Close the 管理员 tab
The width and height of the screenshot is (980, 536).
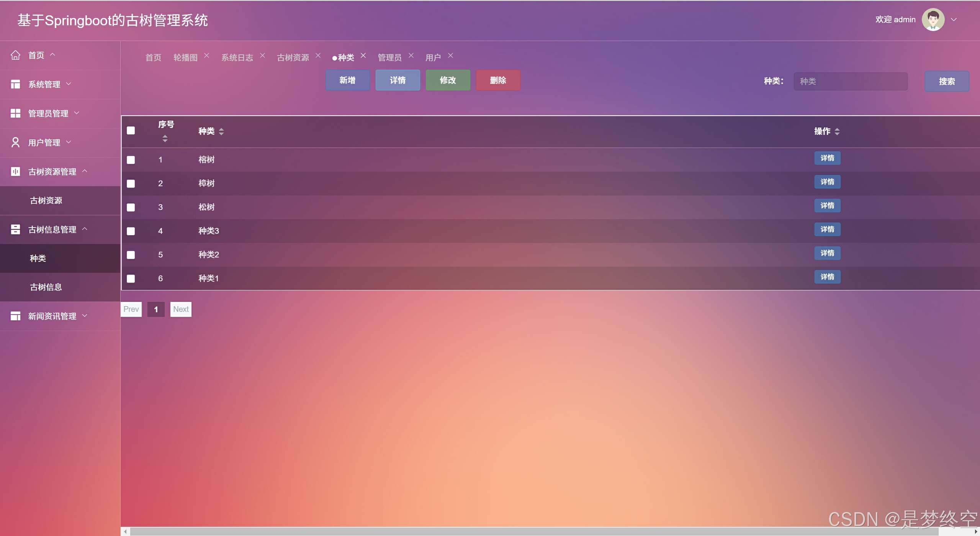click(411, 56)
